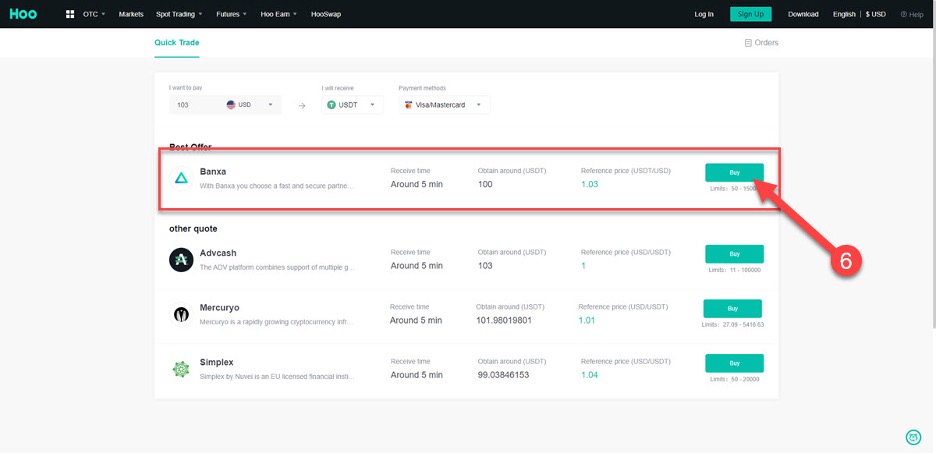936x454 pixels.
Task: Open the Help link in header
Action: pyautogui.click(x=911, y=14)
